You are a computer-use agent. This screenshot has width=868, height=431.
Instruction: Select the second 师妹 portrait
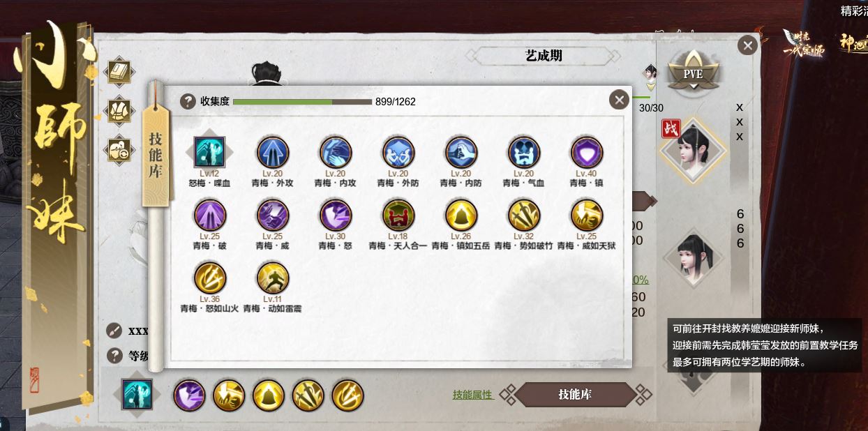pyautogui.click(x=694, y=258)
